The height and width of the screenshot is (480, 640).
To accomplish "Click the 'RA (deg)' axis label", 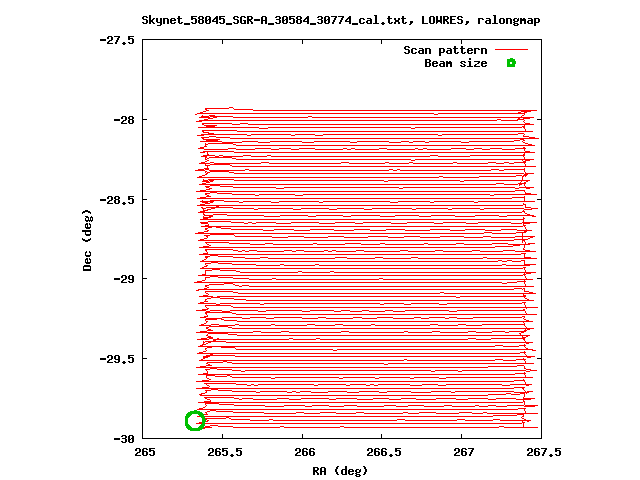I will [x=340, y=471].
